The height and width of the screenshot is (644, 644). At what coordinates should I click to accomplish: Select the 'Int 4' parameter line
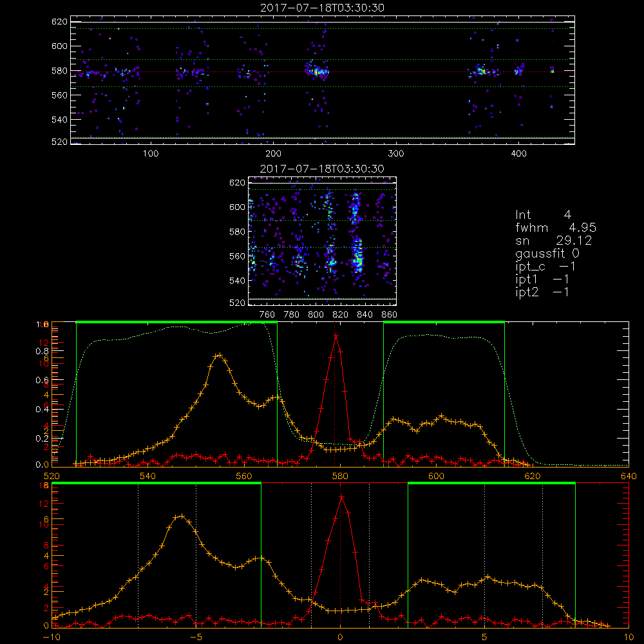point(543,215)
